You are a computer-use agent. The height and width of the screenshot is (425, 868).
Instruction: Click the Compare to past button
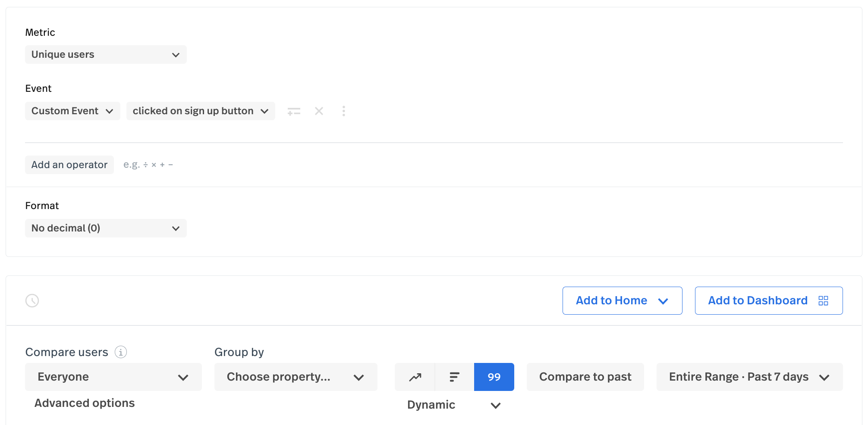[x=585, y=377]
